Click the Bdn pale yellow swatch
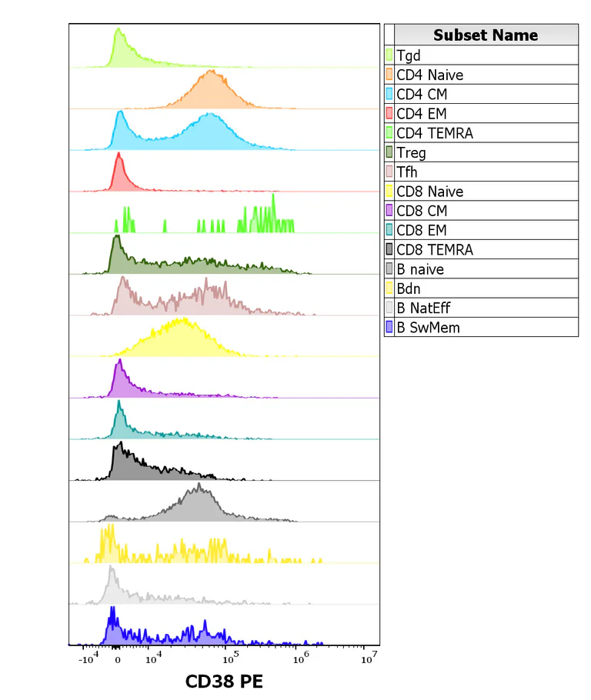 tap(389, 288)
